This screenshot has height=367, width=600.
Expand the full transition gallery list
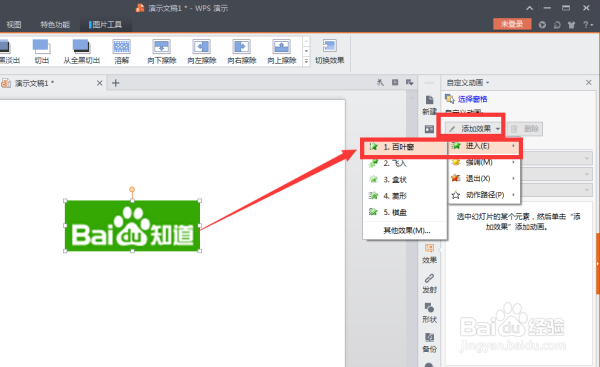tap(306, 61)
